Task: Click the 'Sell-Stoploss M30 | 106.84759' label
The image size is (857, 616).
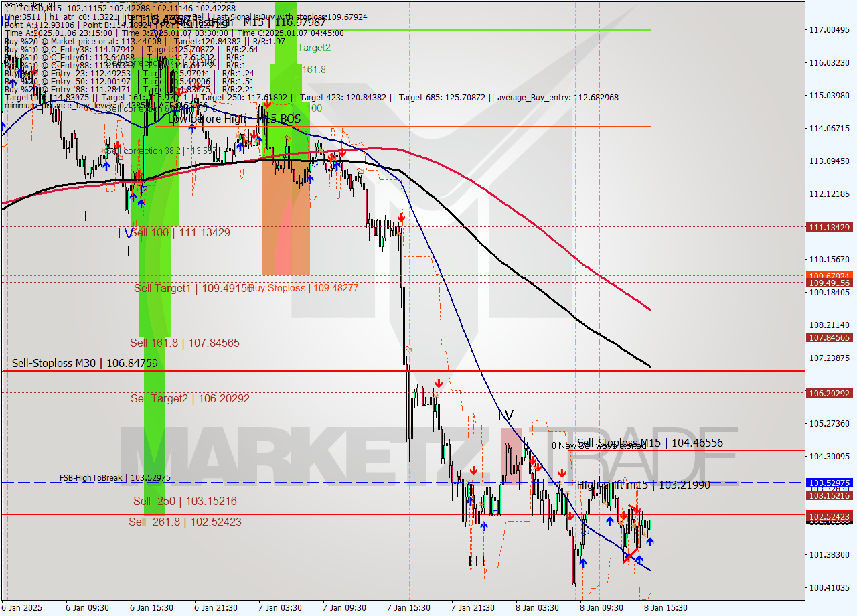Action: pos(85,364)
